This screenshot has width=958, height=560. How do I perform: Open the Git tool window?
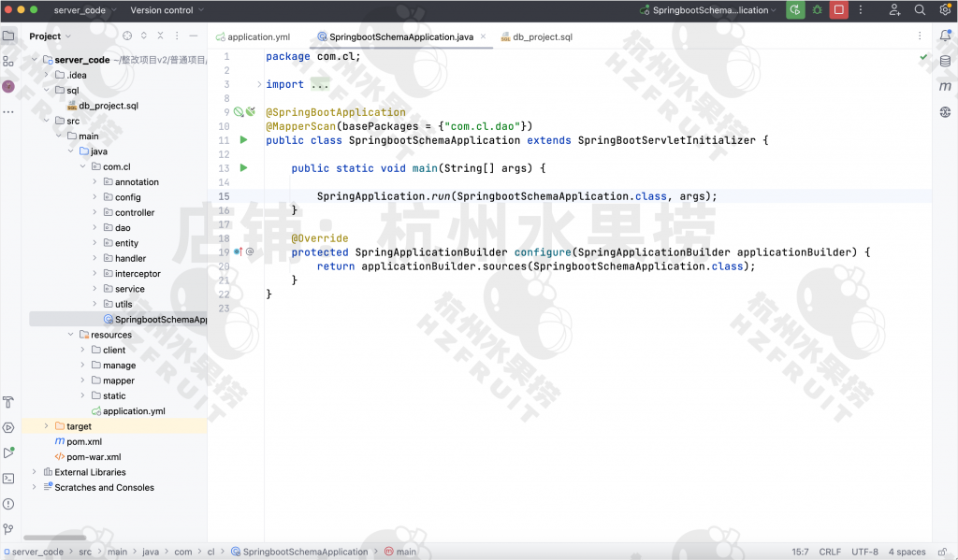pos(8,528)
